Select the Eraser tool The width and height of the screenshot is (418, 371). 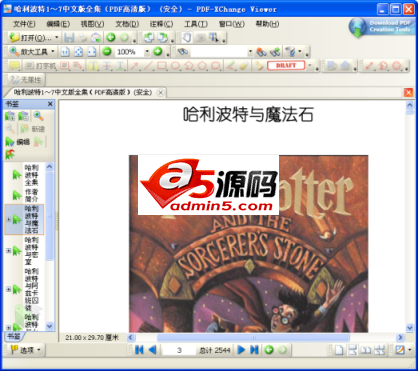point(244,66)
